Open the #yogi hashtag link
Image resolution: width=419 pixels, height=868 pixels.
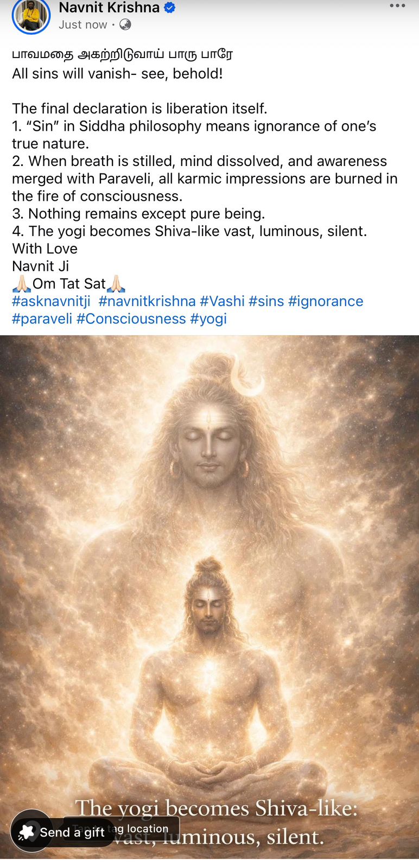pyautogui.click(x=208, y=318)
